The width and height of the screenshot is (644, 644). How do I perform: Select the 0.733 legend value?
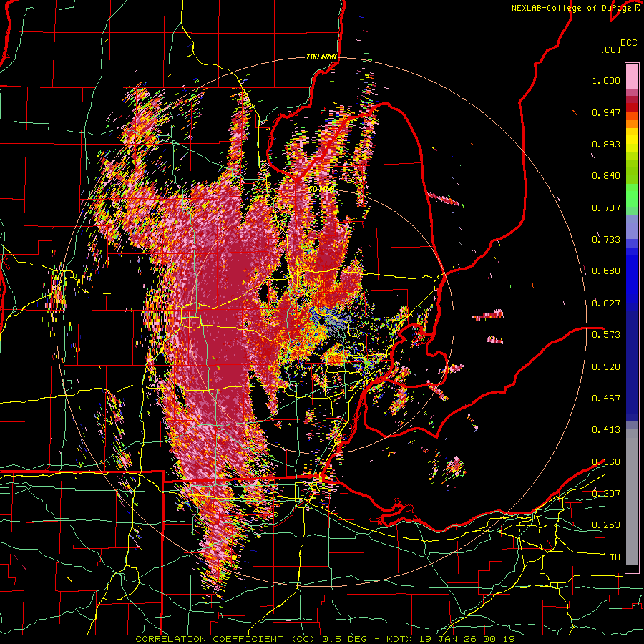coord(606,240)
